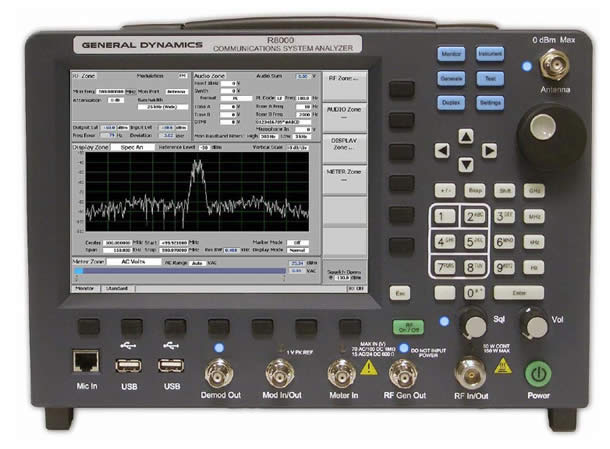
Task: Select the AUDIO Zone softkey menu
Action: pyautogui.click(x=344, y=117)
